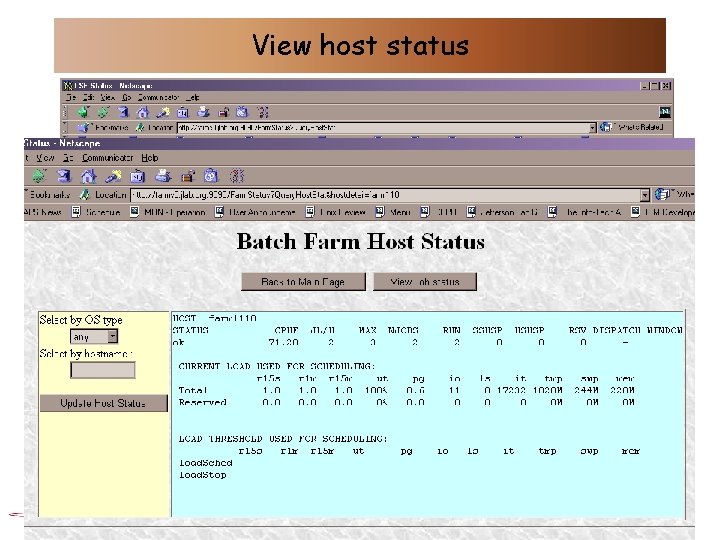Click Back to Main Page button
Image resolution: width=720 pixels, height=540 pixels.
(304, 281)
